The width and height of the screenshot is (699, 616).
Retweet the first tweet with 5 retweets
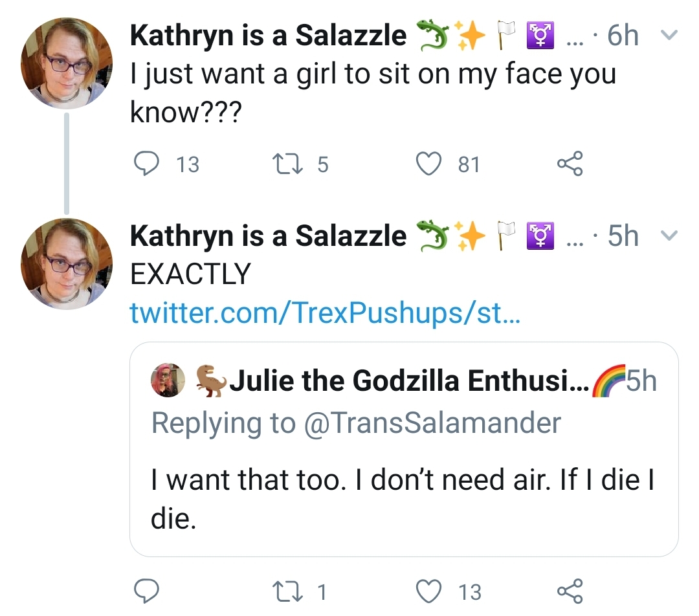tap(287, 164)
